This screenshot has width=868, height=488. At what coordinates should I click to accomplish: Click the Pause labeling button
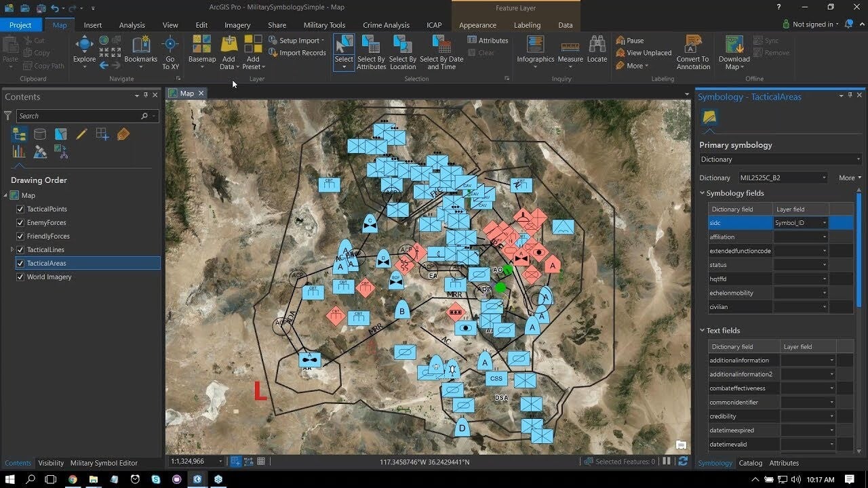pyautogui.click(x=630, y=41)
